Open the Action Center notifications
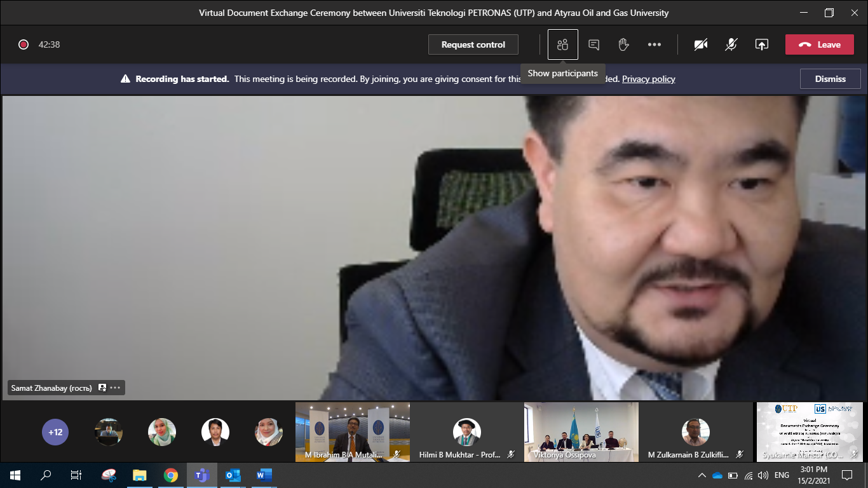The width and height of the screenshot is (868, 488). [x=847, y=475]
